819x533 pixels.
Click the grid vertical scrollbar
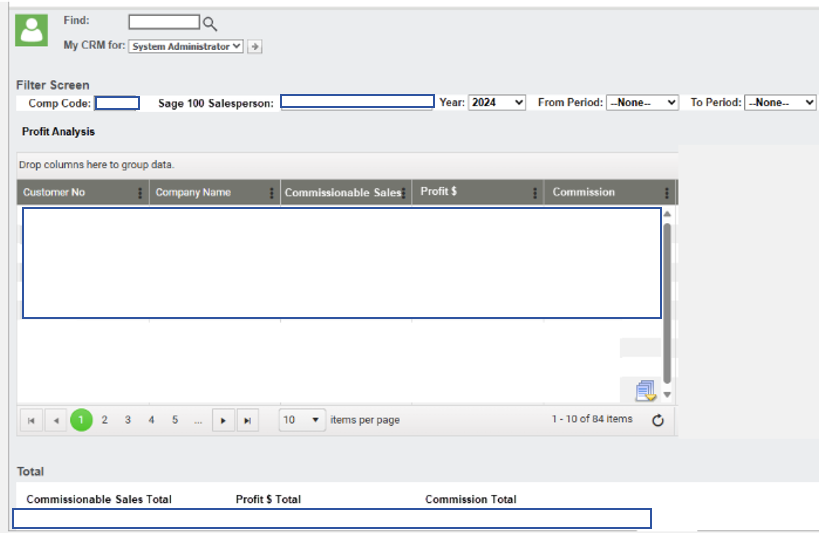point(667,300)
